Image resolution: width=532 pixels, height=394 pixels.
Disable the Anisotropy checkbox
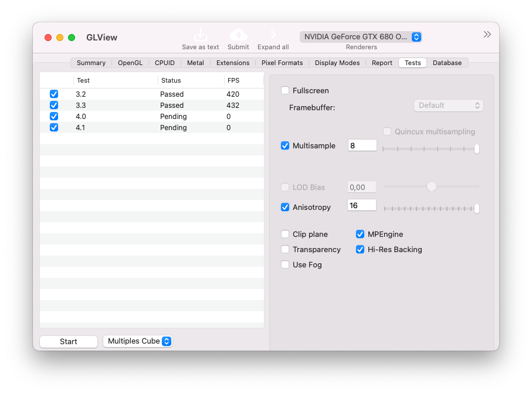285,207
